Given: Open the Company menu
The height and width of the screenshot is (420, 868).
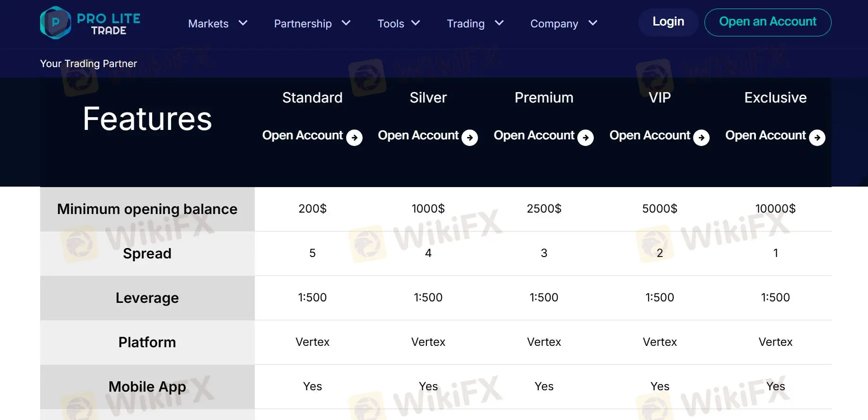Looking at the screenshot, I should click(x=554, y=24).
